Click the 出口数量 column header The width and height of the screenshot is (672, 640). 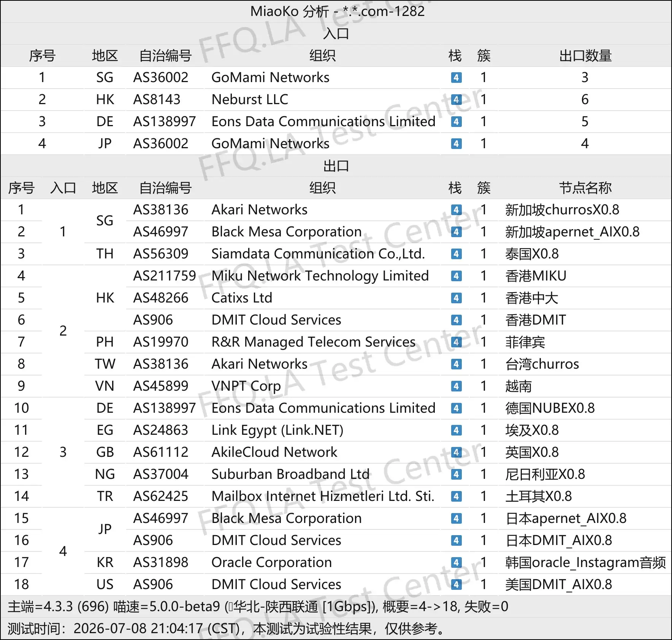pos(585,55)
